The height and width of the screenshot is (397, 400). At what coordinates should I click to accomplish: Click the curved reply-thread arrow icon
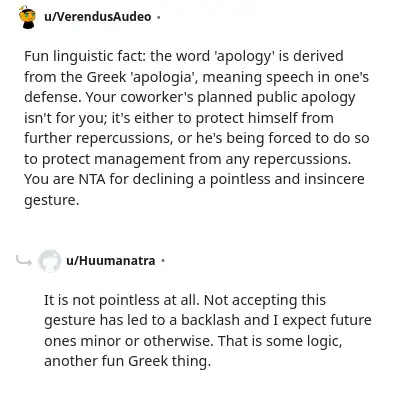click(24, 261)
